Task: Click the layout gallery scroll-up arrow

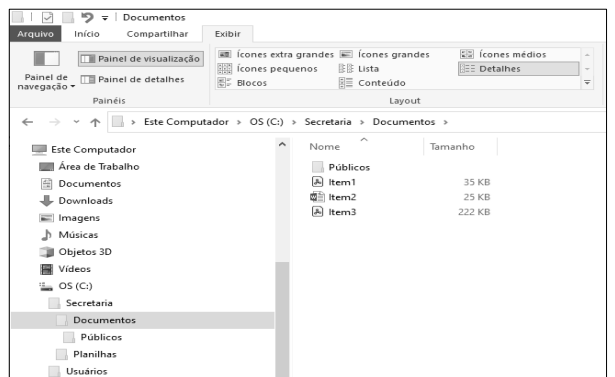Action: [x=587, y=55]
